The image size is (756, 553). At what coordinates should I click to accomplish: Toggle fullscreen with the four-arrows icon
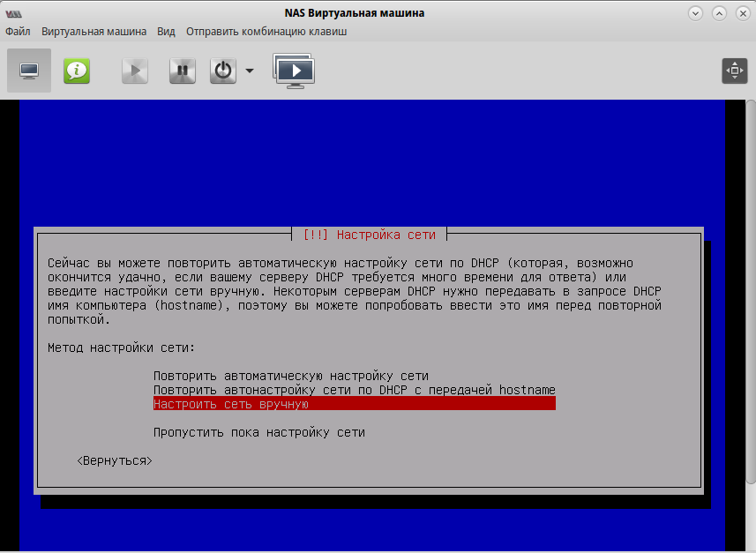tap(734, 71)
